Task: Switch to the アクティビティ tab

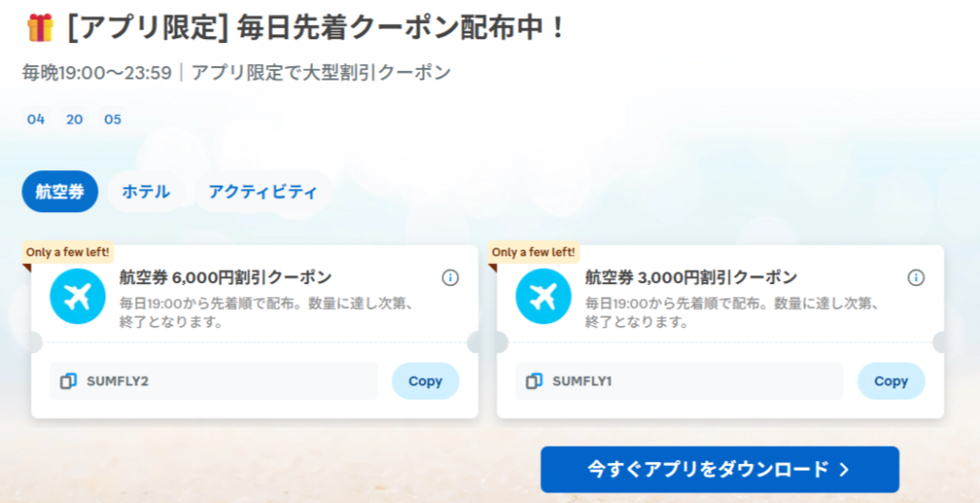Action: pos(262,192)
